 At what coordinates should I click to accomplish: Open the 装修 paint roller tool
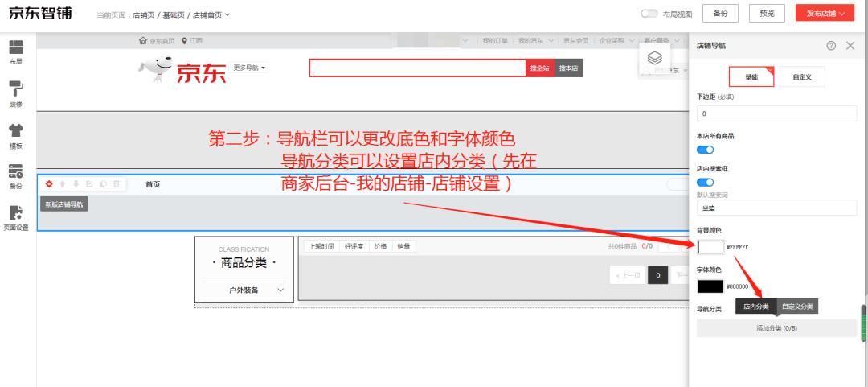coord(16,93)
